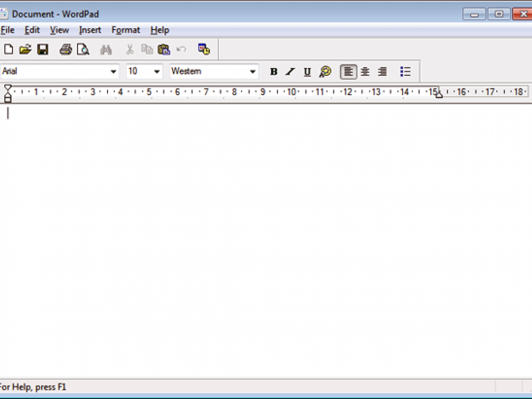Click the left indent box marker on ruler

click(x=7, y=100)
